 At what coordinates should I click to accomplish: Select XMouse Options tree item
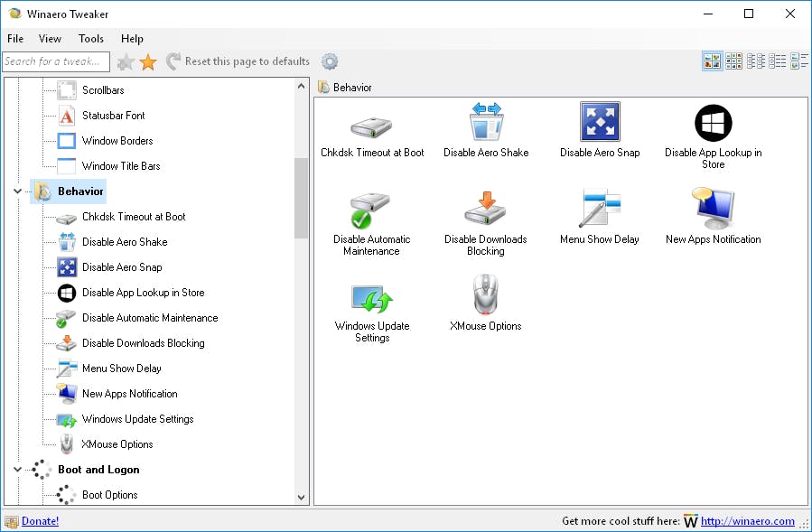pyautogui.click(x=117, y=444)
